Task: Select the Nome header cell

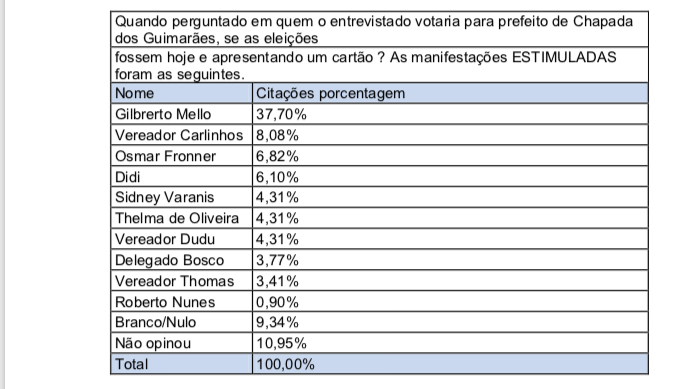Action: click(181, 93)
